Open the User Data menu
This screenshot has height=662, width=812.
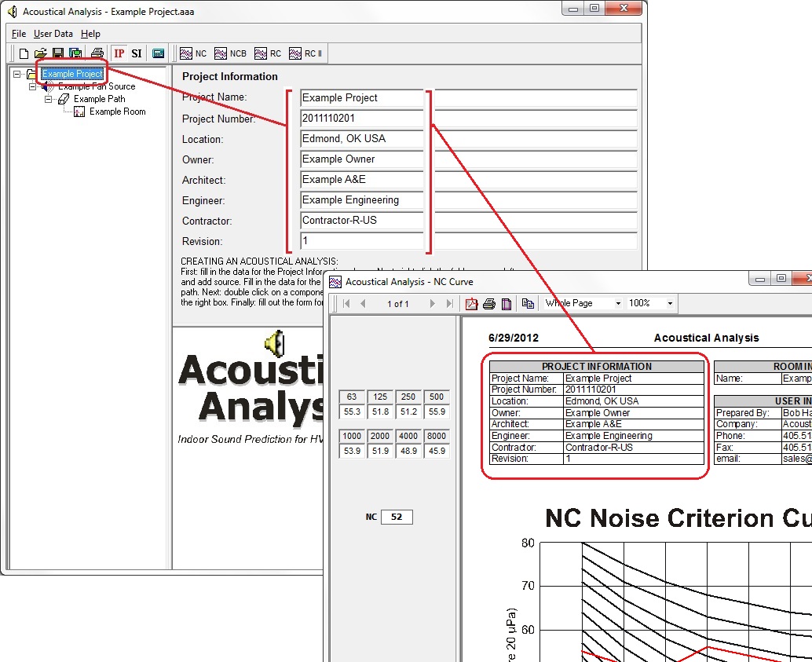[53, 34]
